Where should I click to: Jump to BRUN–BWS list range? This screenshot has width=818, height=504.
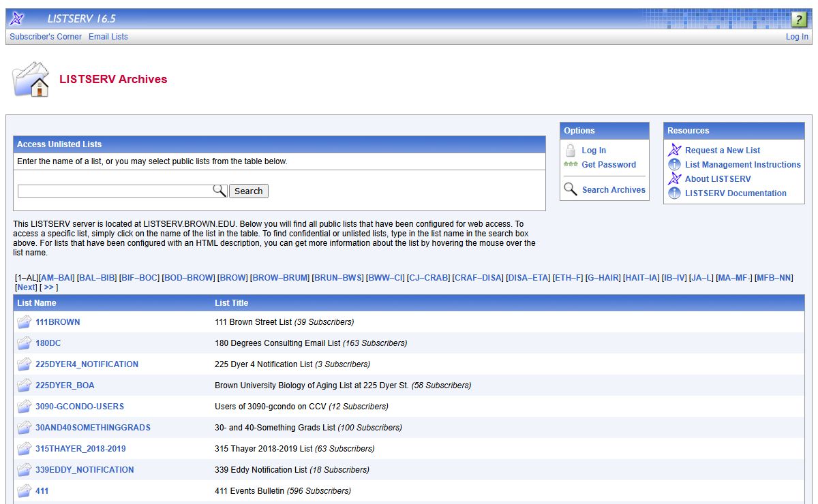coord(337,278)
